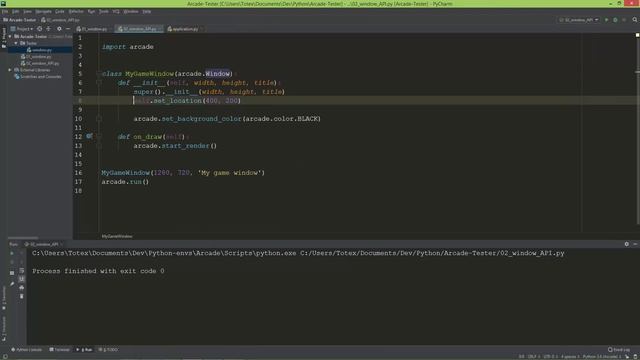Open the Tools menu
The height and width of the screenshot is (360, 640).
coord(104,11)
